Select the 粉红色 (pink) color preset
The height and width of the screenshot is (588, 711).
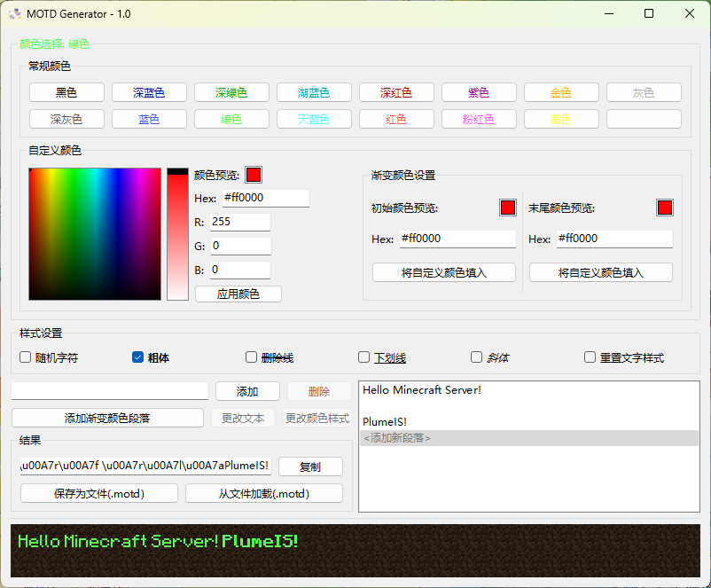(x=479, y=118)
